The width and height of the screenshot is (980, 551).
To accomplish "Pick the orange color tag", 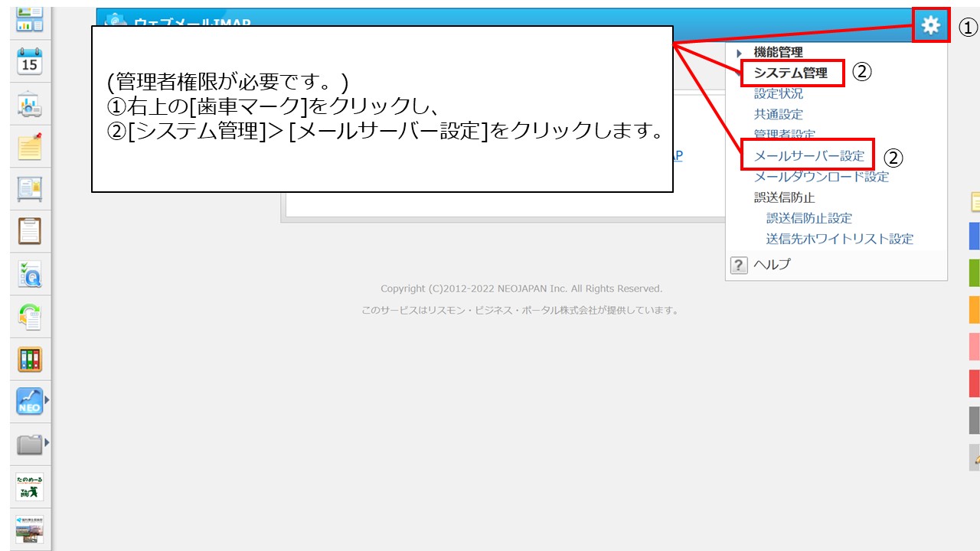I will (x=975, y=309).
